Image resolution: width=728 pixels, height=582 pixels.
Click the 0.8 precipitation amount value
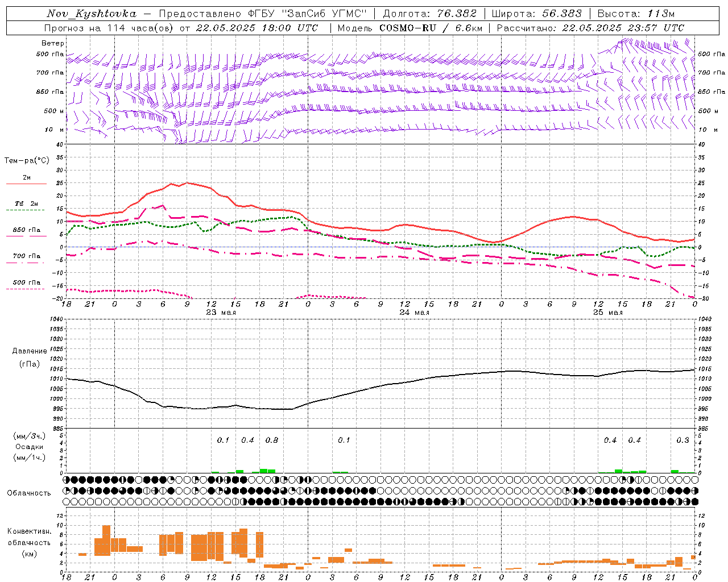click(272, 440)
